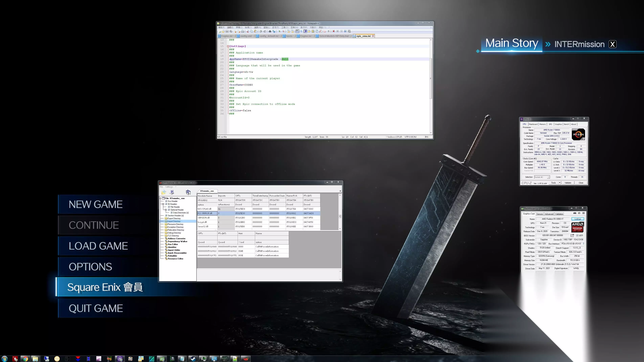
Task: Click the CFF Explorer save disk icon
Action: tap(172, 192)
